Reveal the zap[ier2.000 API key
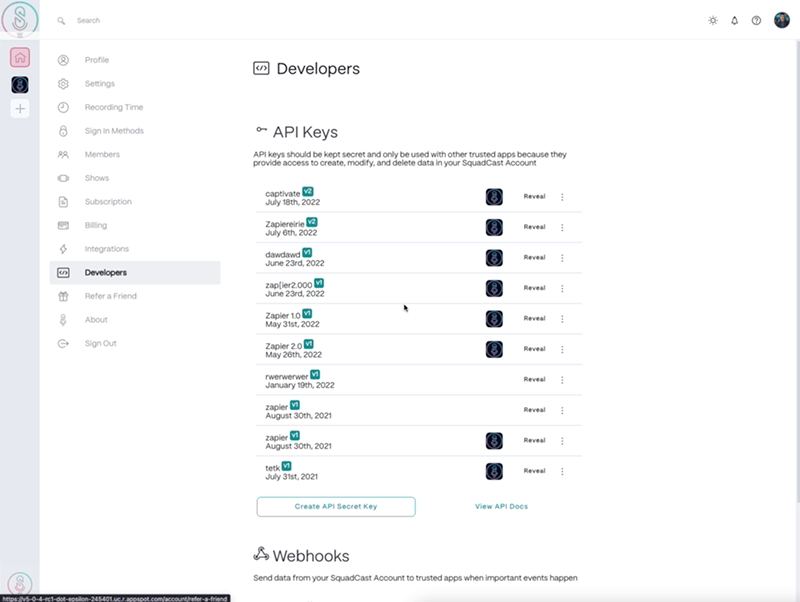The image size is (800, 602). pos(534,288)
